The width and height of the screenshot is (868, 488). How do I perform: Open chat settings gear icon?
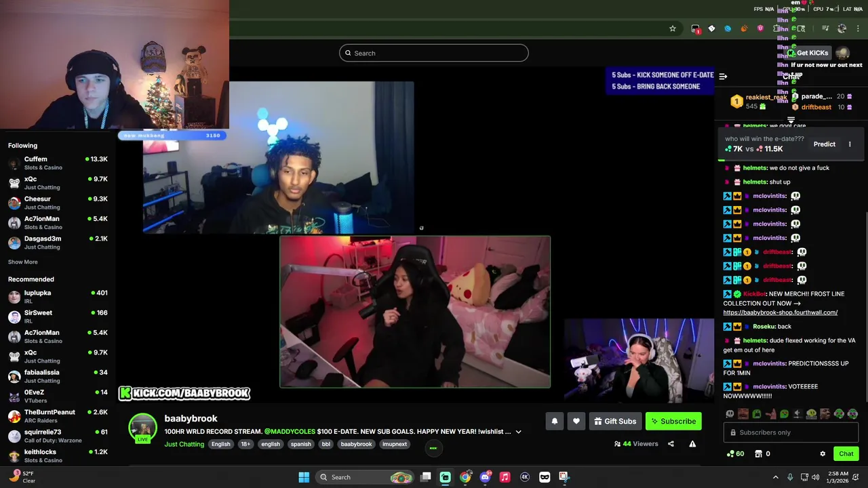tap(823, 454)
